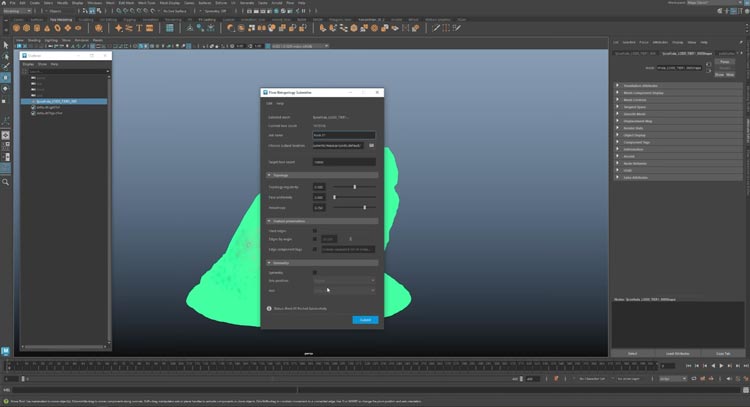Viewport: 750px width, 407px height.
Task: Collapse the Topology section
Action: (x=269, y=175)
